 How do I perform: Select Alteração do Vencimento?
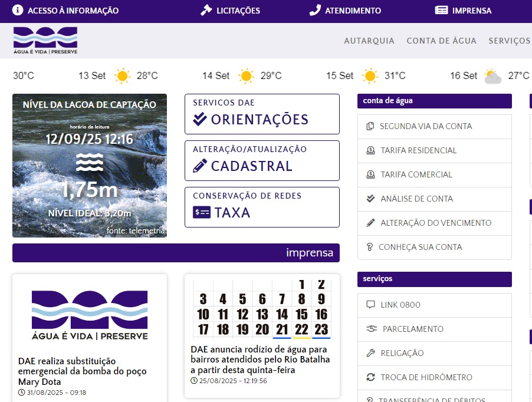tap(435, 223)
